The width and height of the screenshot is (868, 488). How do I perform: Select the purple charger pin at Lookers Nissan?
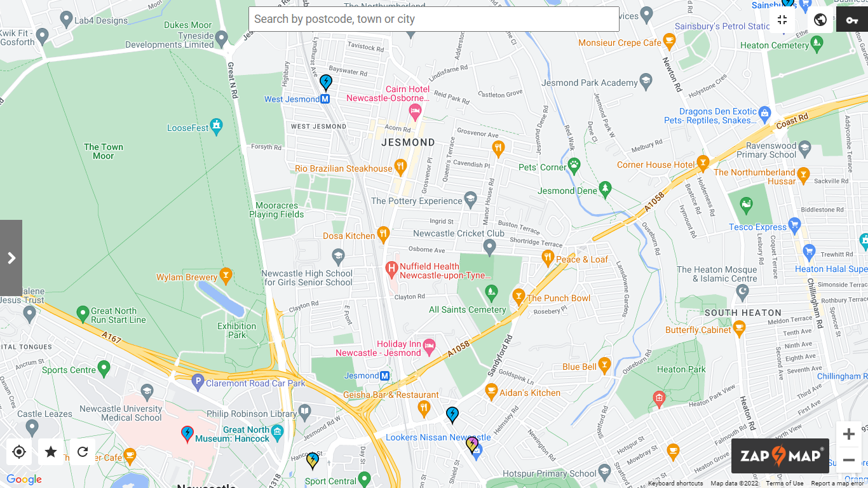tap(472, 444)
